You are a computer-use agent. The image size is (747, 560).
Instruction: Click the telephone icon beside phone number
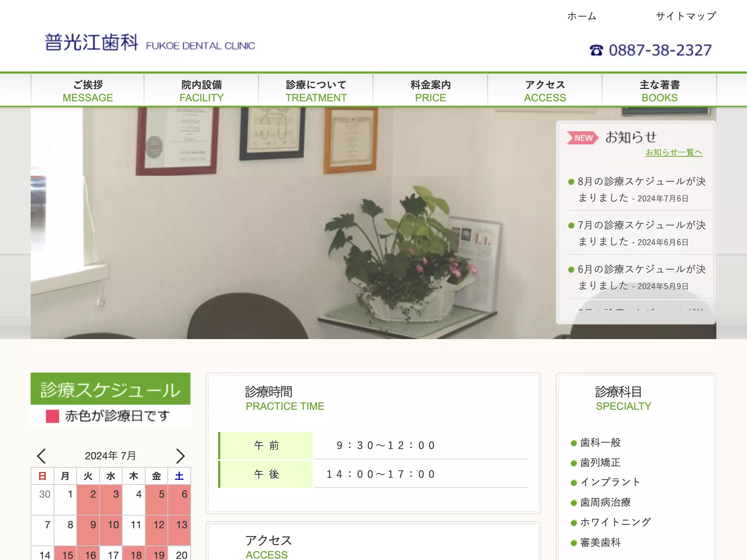point(596,50)
